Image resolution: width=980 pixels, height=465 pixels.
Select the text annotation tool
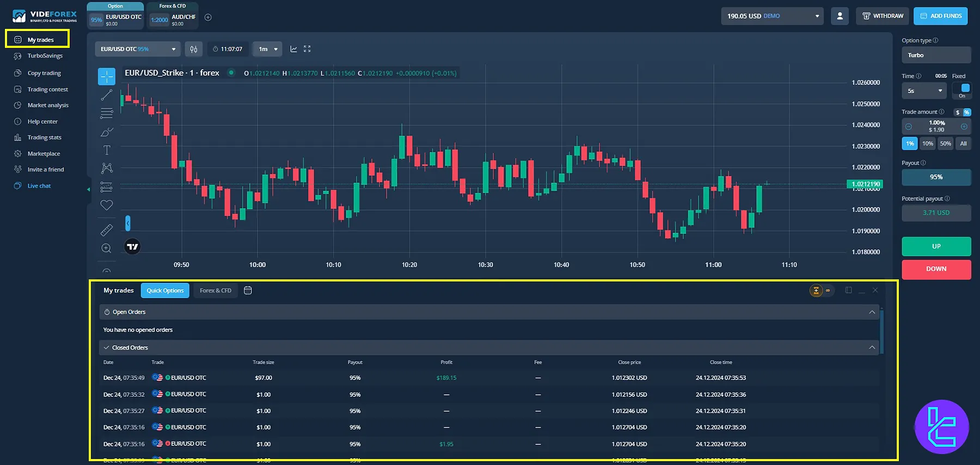pyautogui.click(x=107, y=150)
